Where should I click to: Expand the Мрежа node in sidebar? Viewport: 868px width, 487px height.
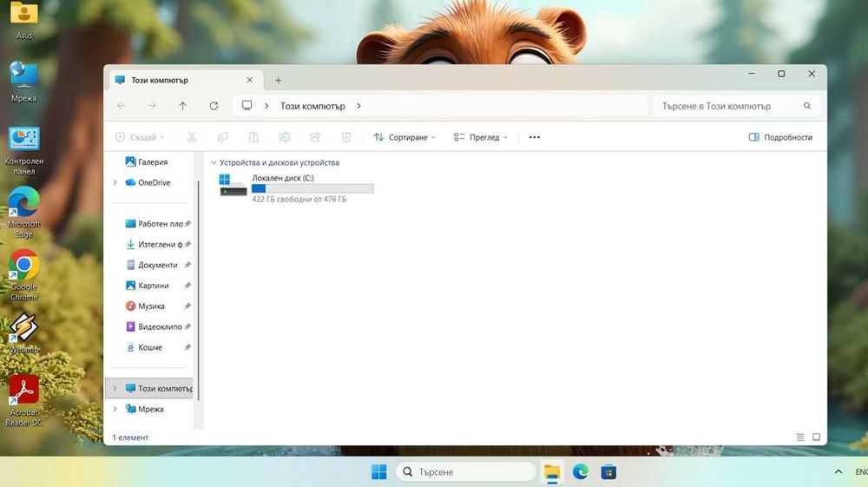(x=115, y=409)
